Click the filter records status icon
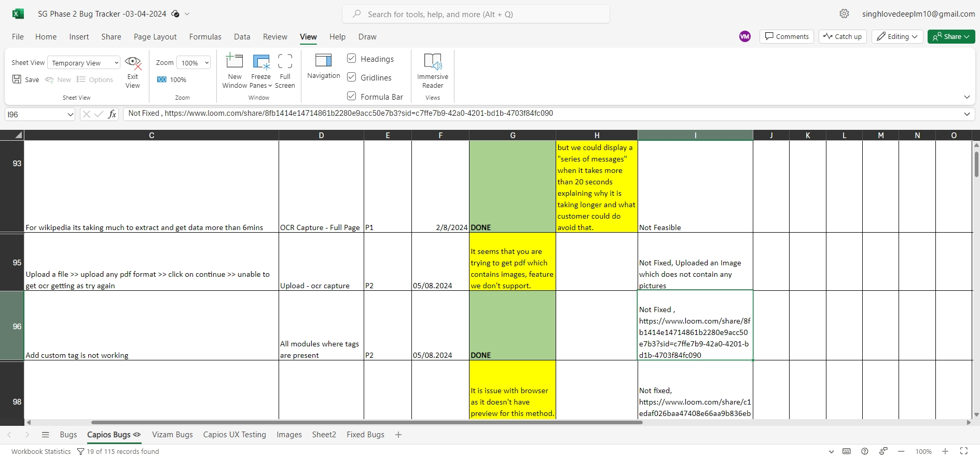This screenshot has width=980, height=457. 80,451
